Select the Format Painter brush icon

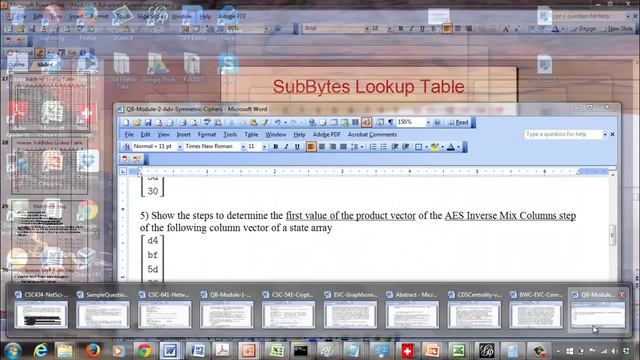[x=265, y=122]
